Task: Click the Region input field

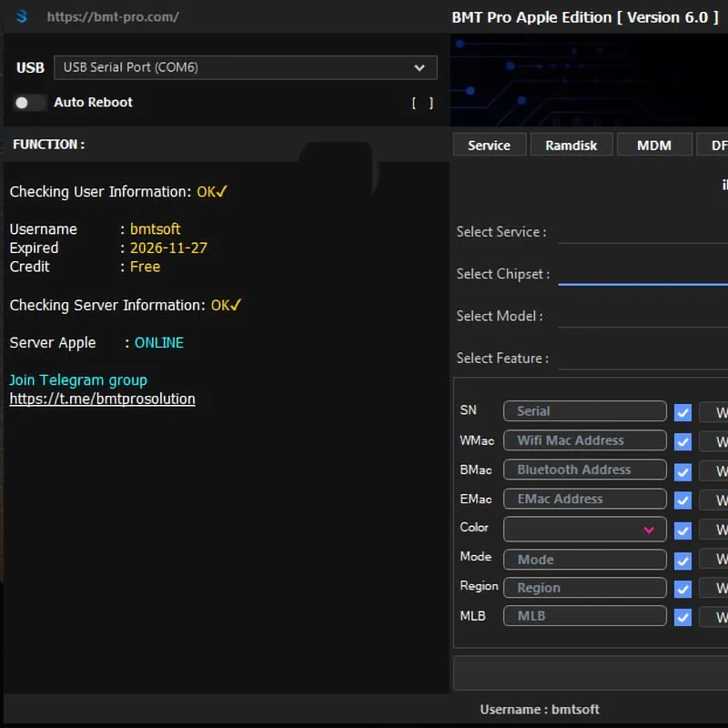Action: (585, 588)
